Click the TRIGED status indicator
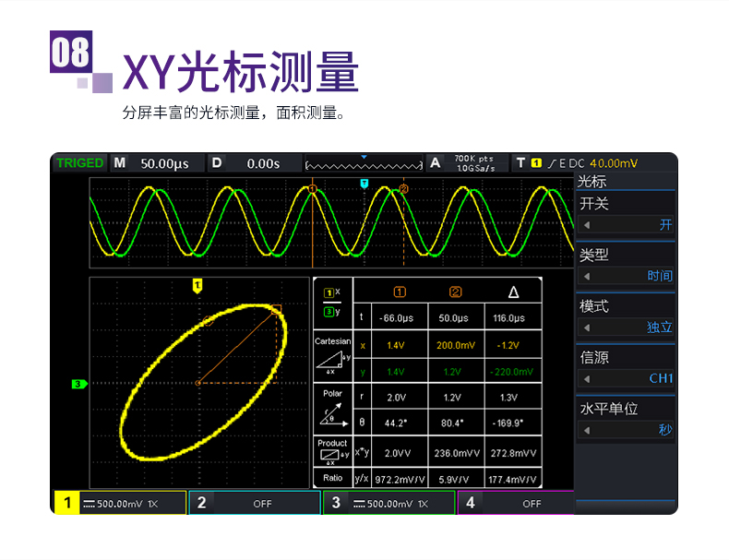Image resolution: width=729 pixels, height=560 pixels. (x=79, y=163)
